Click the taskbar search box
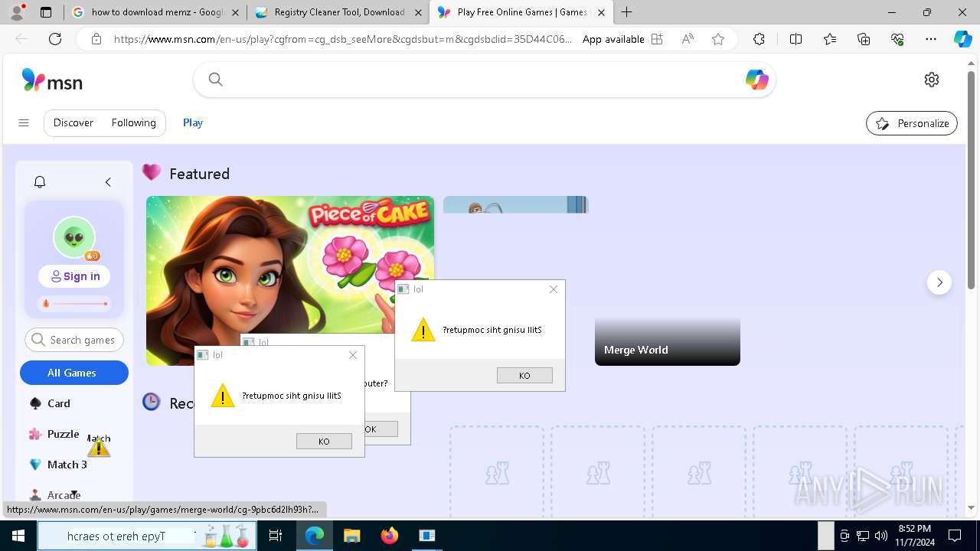The height and width of the screenshot is (551, 980). (x=147, y=536)
